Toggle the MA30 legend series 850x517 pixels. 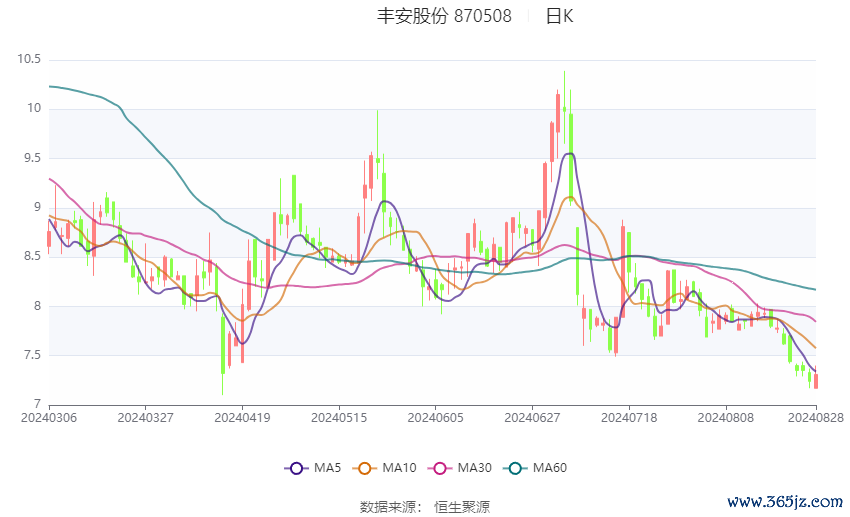[x=460, y=468]
